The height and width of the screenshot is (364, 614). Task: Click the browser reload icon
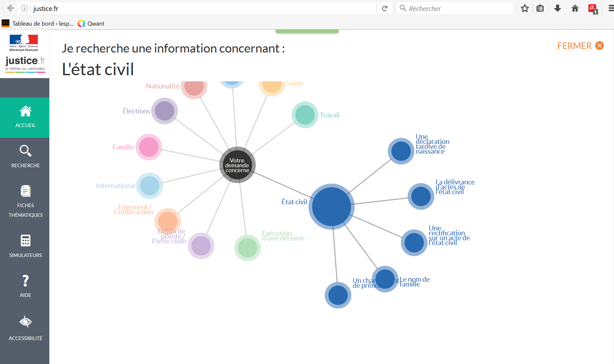[384, 8]
